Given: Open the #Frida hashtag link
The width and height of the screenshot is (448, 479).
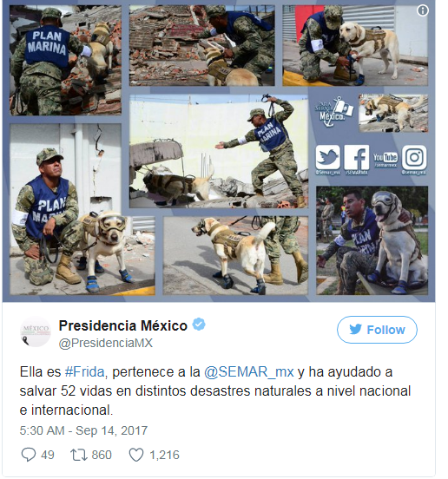Looking at the screenshot, I should pos(84,372).
